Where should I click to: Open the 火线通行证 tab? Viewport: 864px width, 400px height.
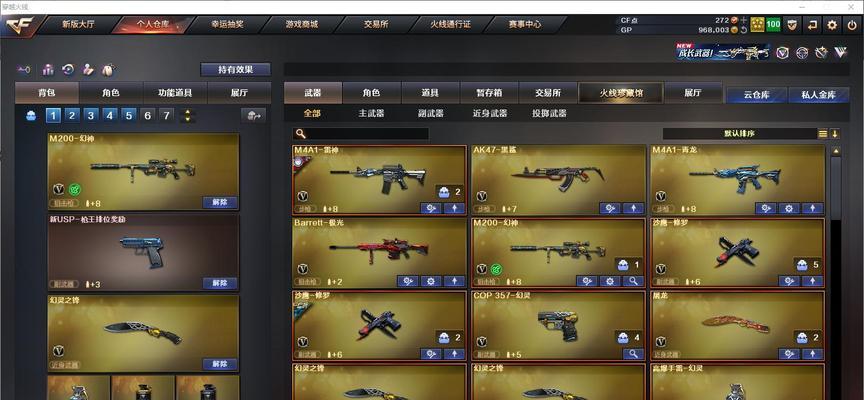(x=450, y=24)
